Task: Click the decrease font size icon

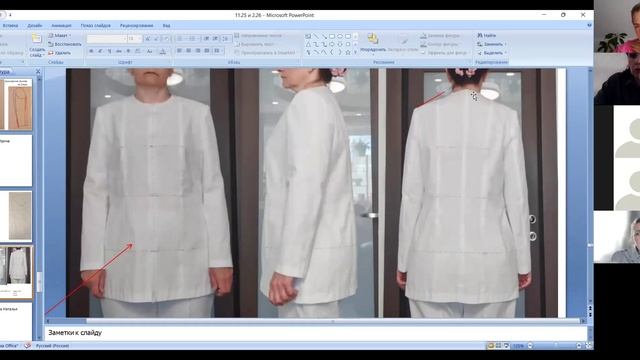Action: 156,39
